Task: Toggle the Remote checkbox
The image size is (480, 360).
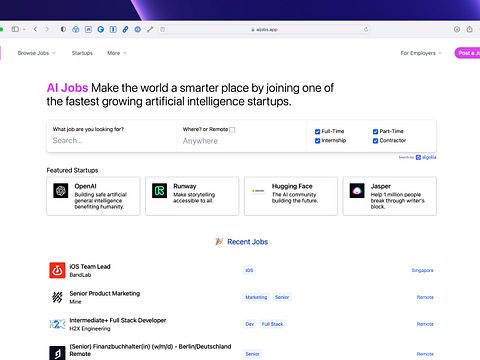Action: click(232, 130)
